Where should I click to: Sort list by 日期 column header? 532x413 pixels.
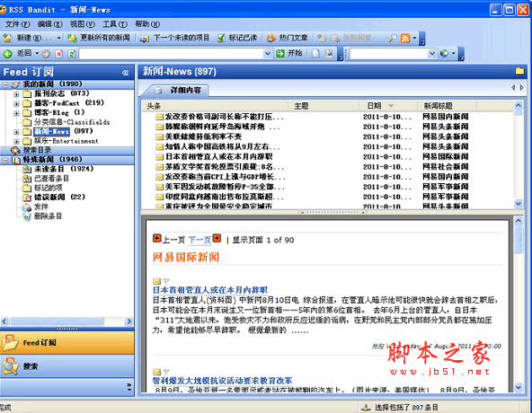[389, 106]
